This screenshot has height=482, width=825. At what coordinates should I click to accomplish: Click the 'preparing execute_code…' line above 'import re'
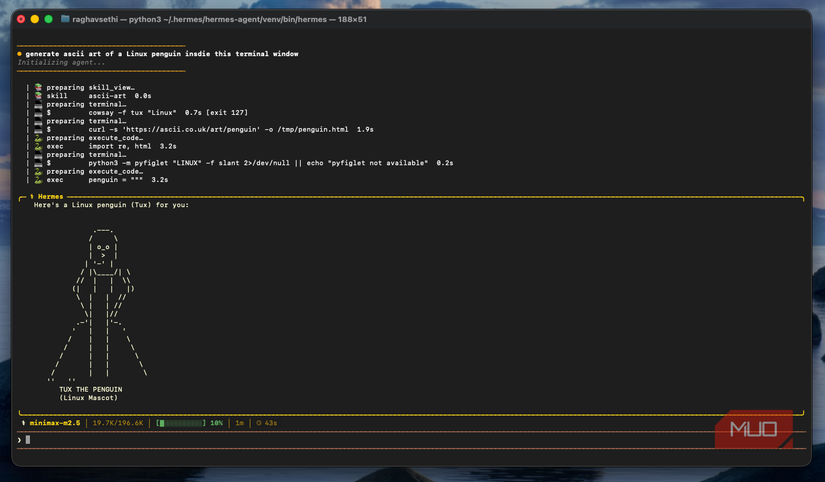click(95, 138)
